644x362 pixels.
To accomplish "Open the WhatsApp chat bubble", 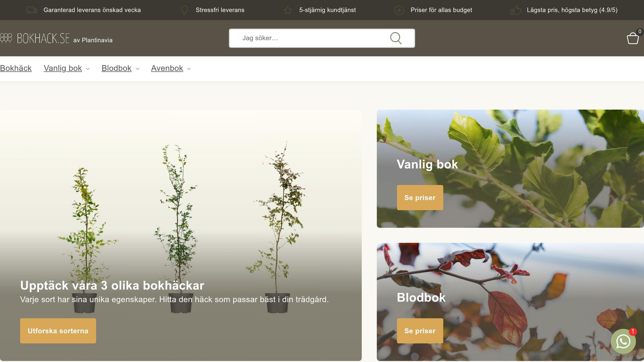I will (623, 341).
